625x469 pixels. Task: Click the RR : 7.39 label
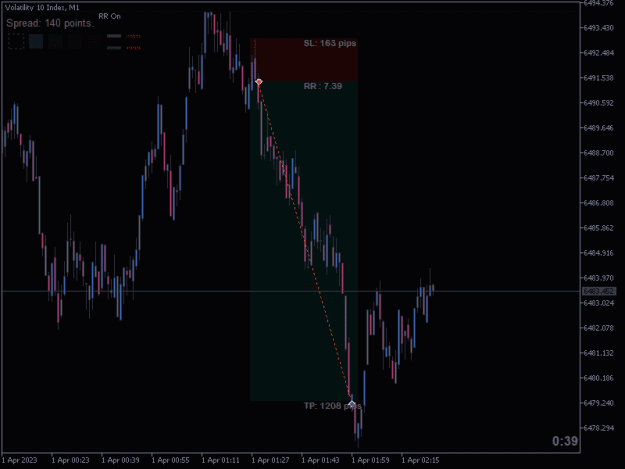(x=323, y=86)
